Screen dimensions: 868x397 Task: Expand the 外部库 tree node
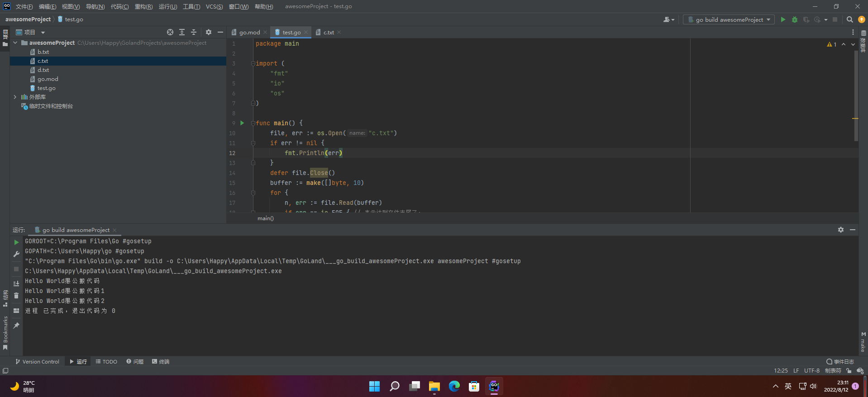tap(15, 97)
